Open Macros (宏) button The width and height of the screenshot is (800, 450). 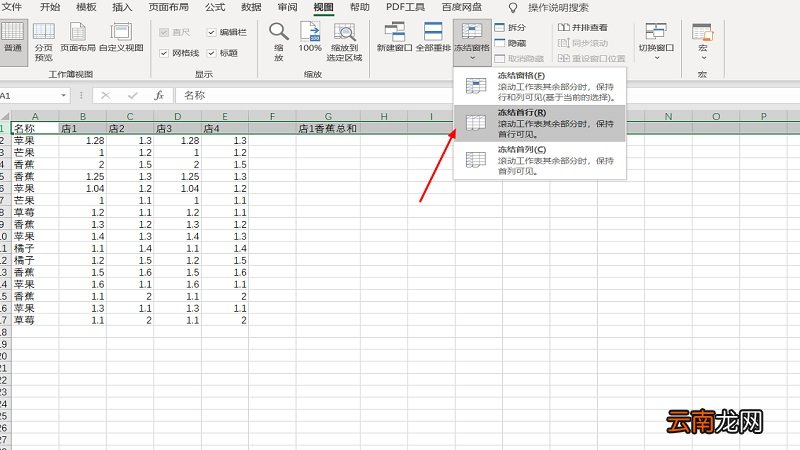click(703, 42)
